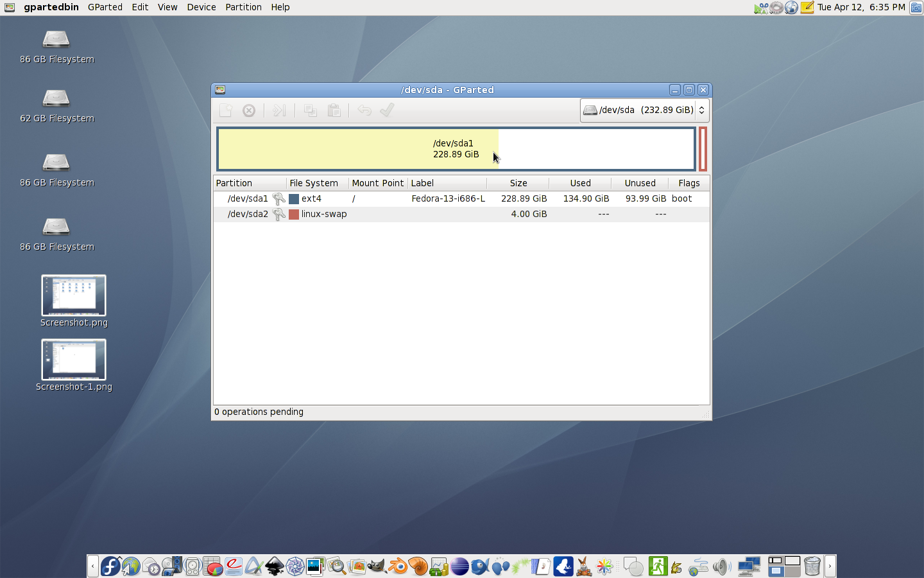Launch GIMP from the dock
The height and width of the screenshot is (578, 924).
pyautogui.click(x=377, y=566)
